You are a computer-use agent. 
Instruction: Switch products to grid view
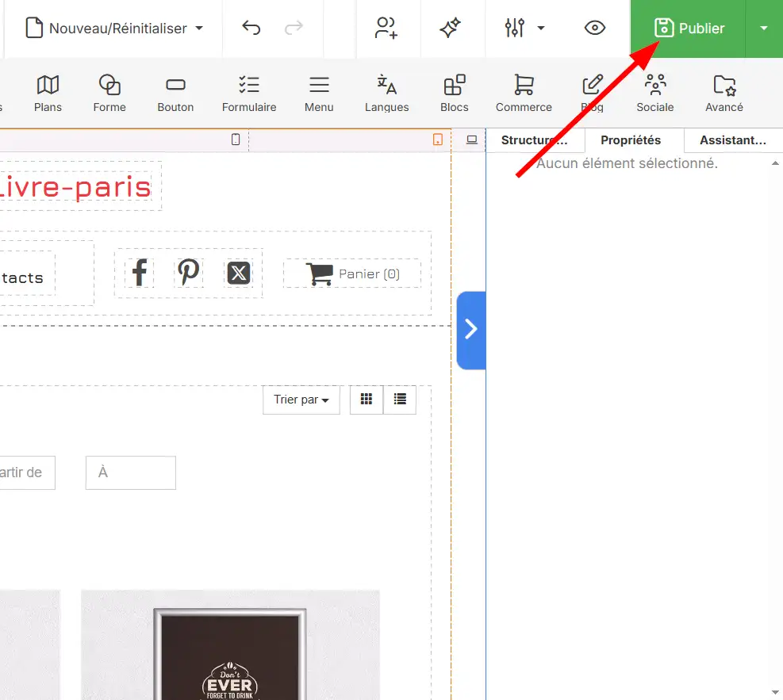point(367,400)
